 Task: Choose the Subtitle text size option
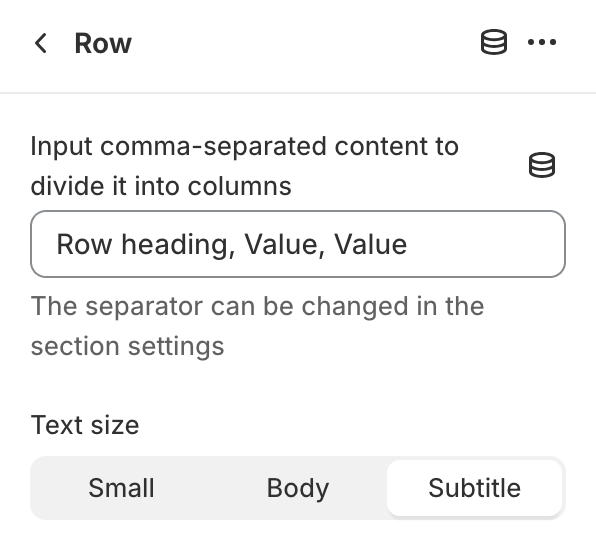474,488
